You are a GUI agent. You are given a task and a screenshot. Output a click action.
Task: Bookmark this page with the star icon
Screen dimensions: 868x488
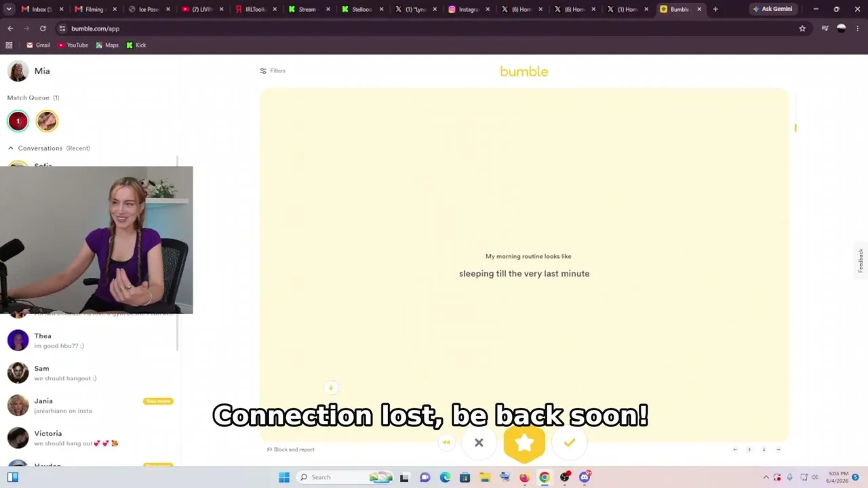pyautogui.click(x=802, y=28)
